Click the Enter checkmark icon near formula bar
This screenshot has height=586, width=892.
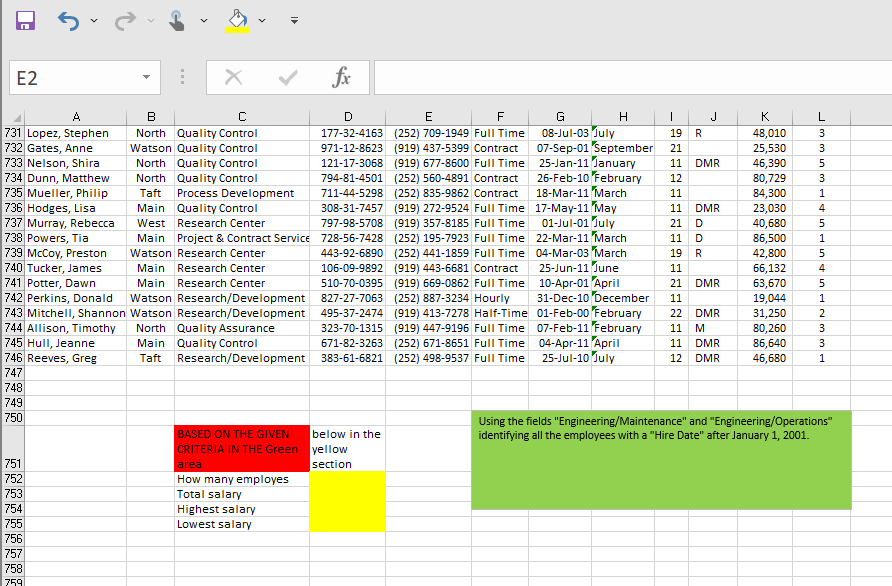[x=288, y=77]
